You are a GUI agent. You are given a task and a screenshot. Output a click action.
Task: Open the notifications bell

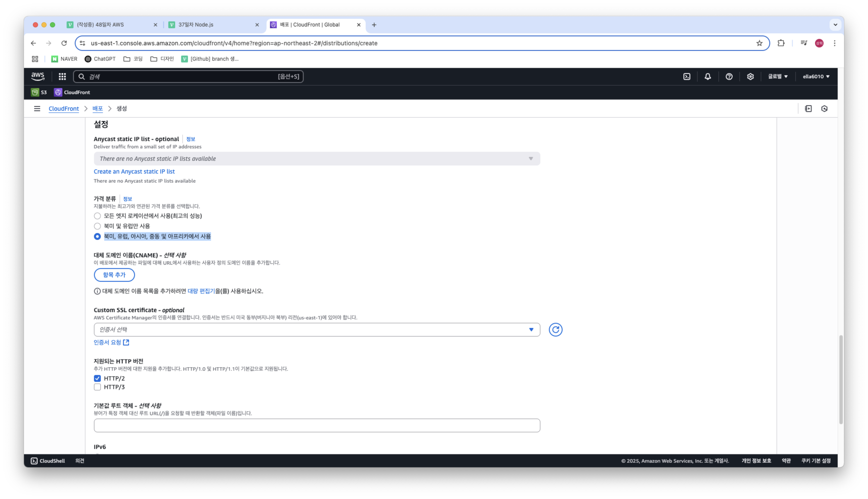click(x=707, y=76)
